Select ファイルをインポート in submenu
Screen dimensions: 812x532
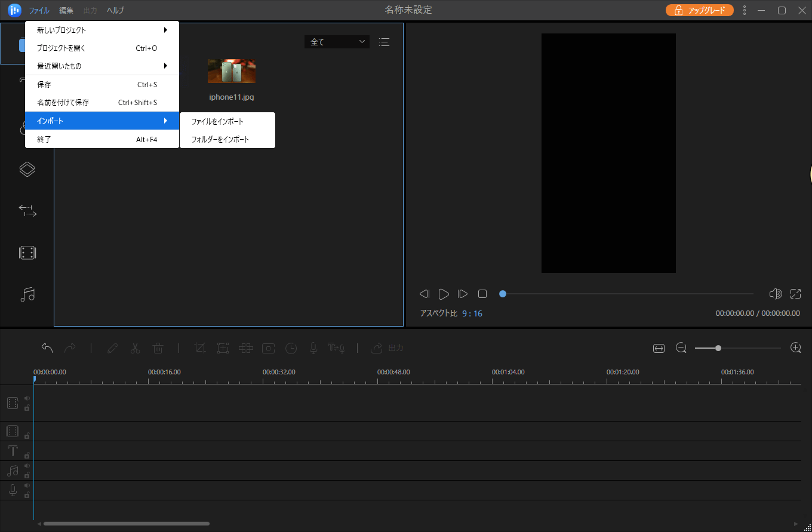tap(227, 121)
